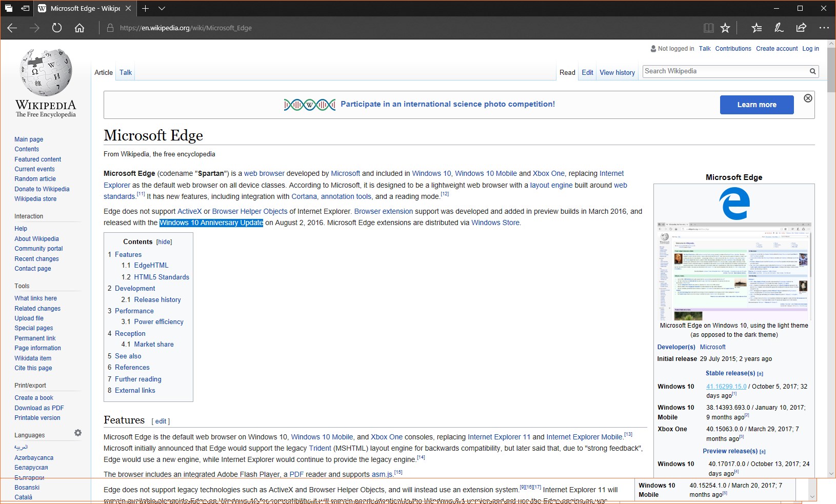Go back using the browser back arrow
The width and height of the screenshot is (836, 504).
click(12, 28)
